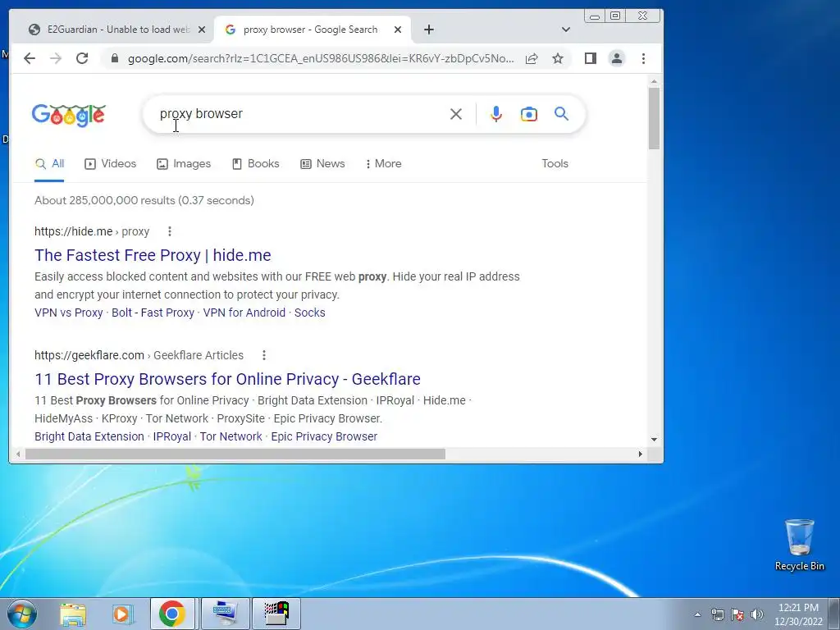Open the tab search dropdown chevron

(566, 30)
